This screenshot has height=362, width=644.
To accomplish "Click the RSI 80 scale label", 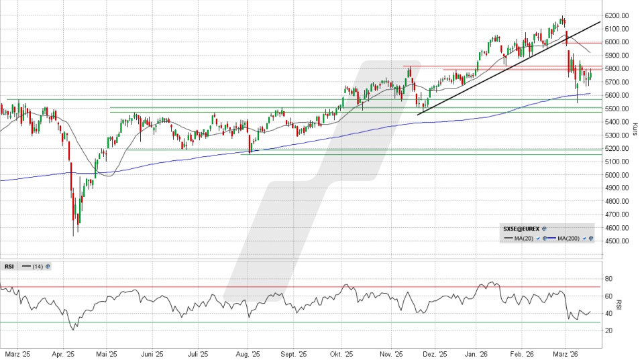I will [x=608, y=278].
